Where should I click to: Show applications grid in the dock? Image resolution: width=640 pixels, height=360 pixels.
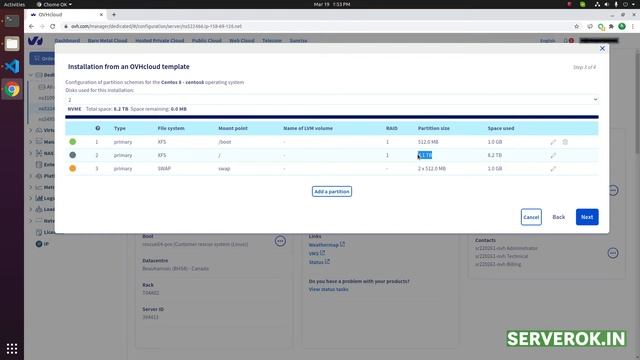pyautogui.click(x=12, y=349)
